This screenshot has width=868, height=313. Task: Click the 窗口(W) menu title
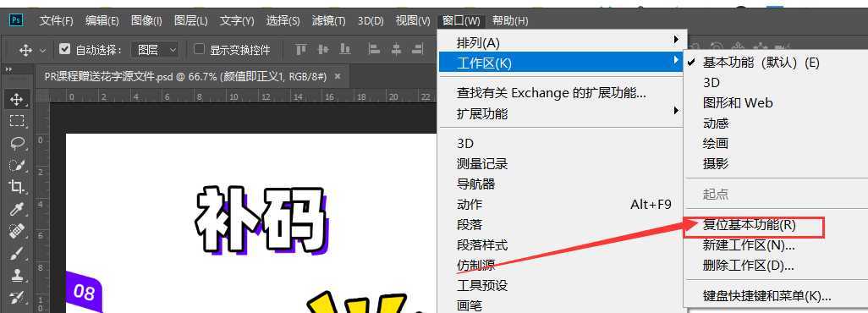(461, 21)
